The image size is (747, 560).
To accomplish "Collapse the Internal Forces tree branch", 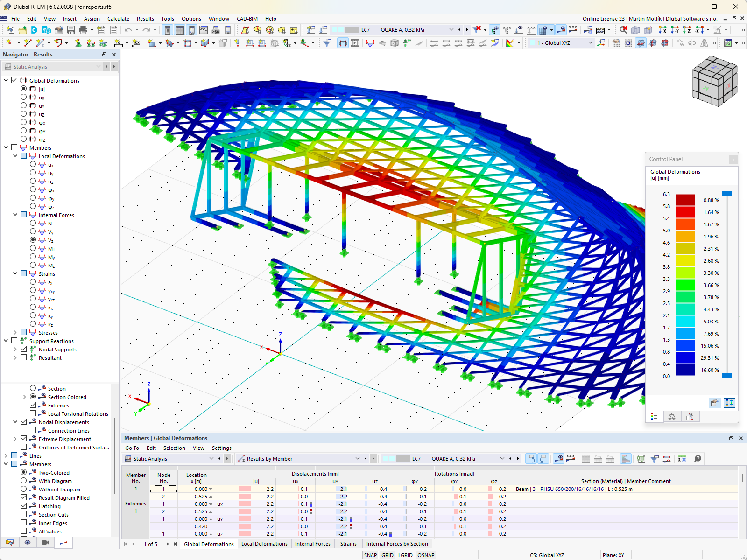I will 15,215.
